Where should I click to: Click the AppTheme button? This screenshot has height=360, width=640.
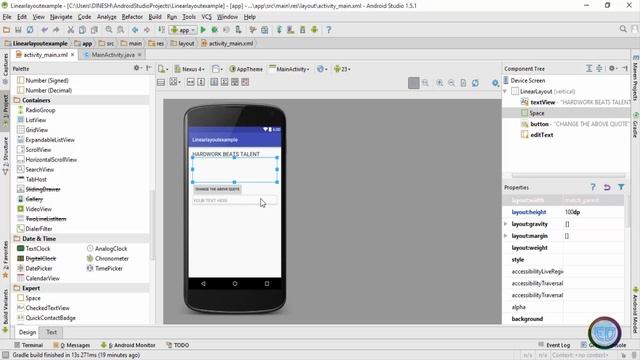[246, 69]
